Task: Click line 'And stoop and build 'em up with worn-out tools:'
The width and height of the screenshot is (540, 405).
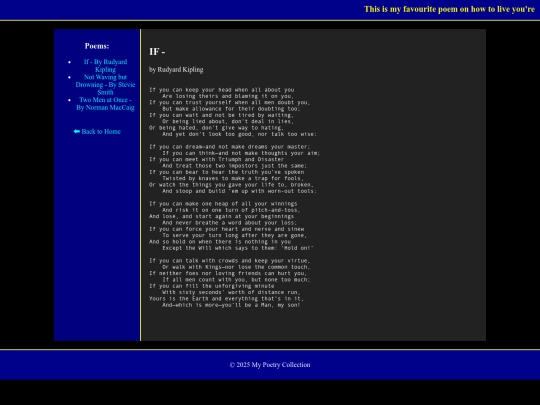Action: pyautogui.click(x=239, y=191)
